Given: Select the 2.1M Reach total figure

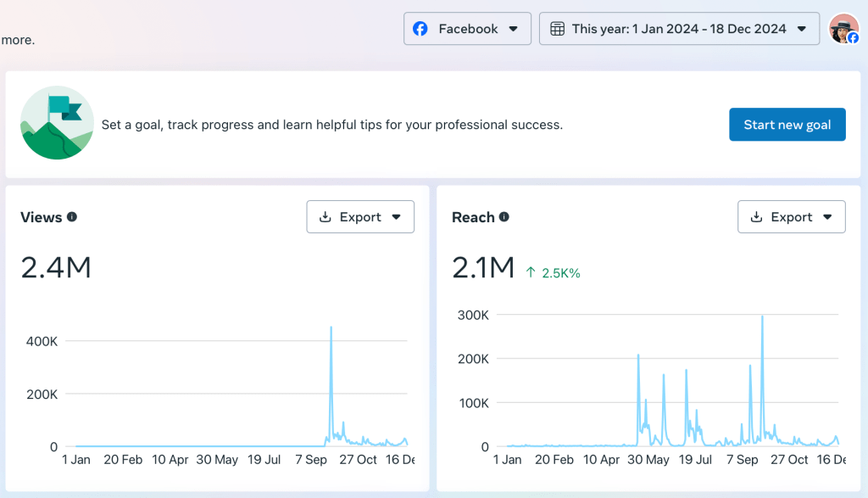Looking at the screenshot, I should (483, 268).
